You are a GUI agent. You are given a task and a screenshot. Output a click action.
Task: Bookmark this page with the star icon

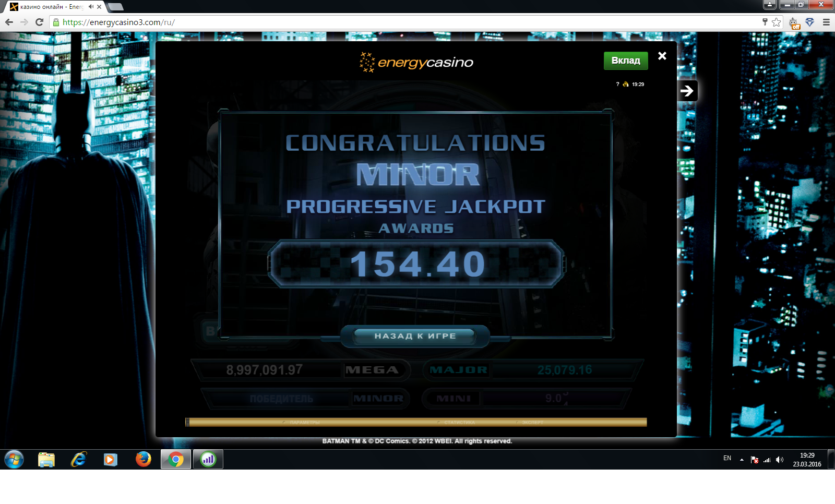pos(777,22)
